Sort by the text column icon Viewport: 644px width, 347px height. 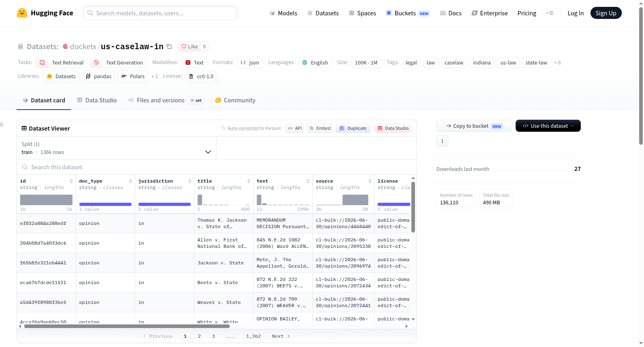[308, 181]
